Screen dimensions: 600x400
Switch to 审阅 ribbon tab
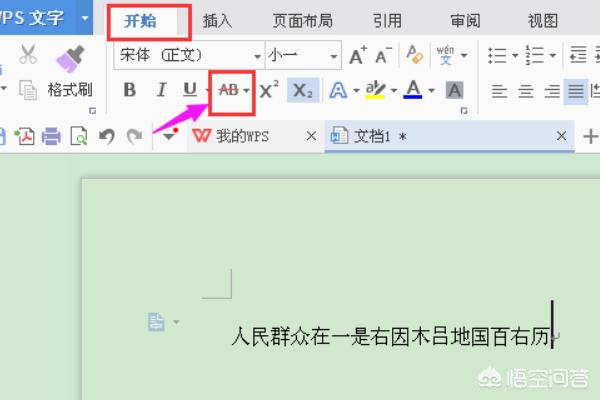point(465,21)
